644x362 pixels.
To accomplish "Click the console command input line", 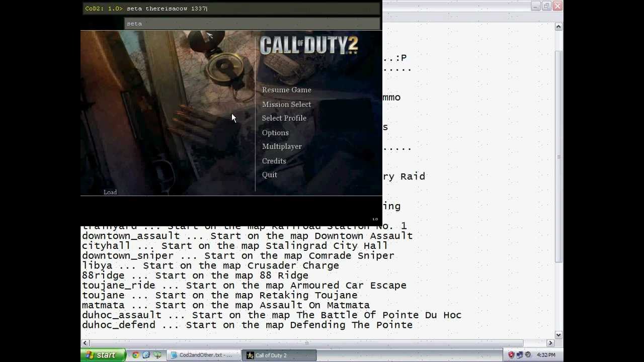I will (x=231, y=9).
